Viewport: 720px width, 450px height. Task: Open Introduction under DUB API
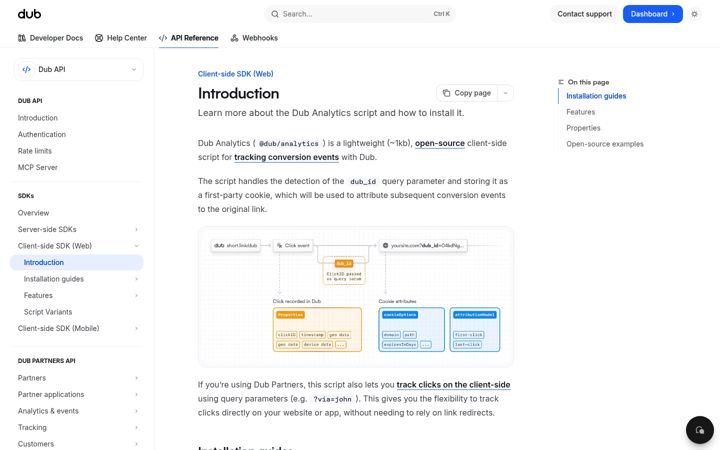click(x=38, y=118)
